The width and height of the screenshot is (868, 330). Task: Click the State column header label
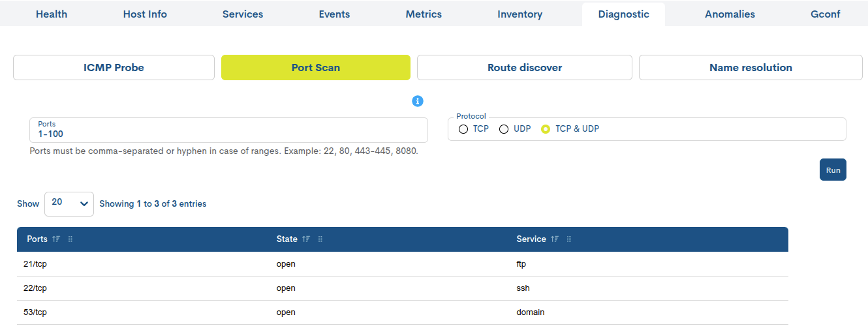pos(287,239)
